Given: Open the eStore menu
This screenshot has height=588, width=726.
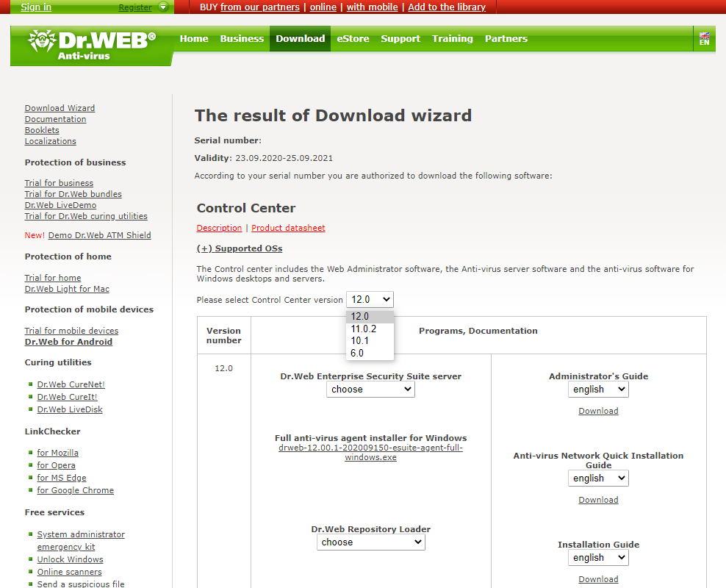Looking at the screenshot, I should (353, 38).
